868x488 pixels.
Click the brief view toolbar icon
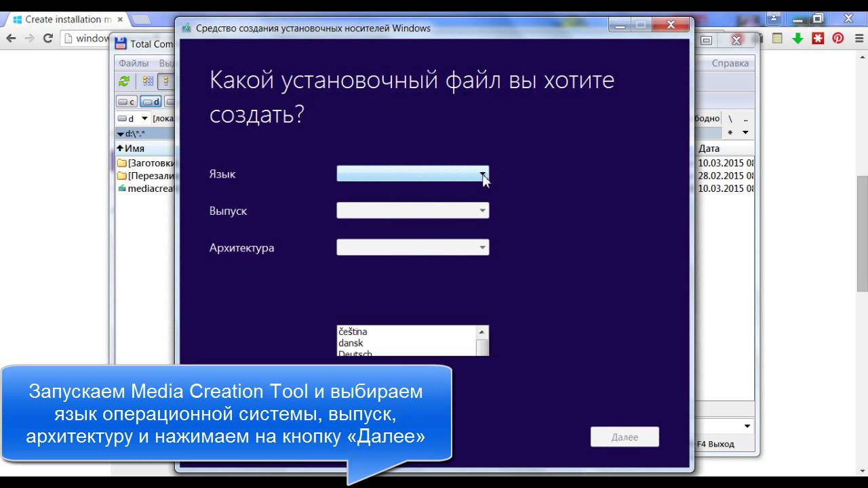[148, 81]
